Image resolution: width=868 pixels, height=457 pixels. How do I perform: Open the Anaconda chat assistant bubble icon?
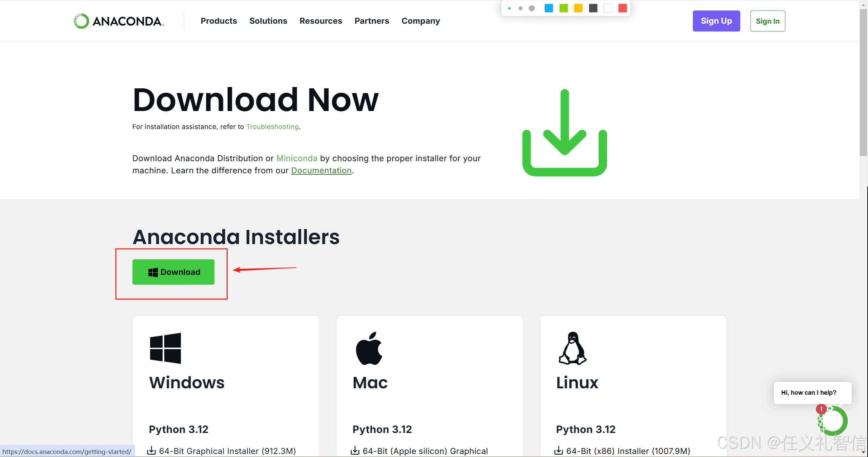click(833, 420)
